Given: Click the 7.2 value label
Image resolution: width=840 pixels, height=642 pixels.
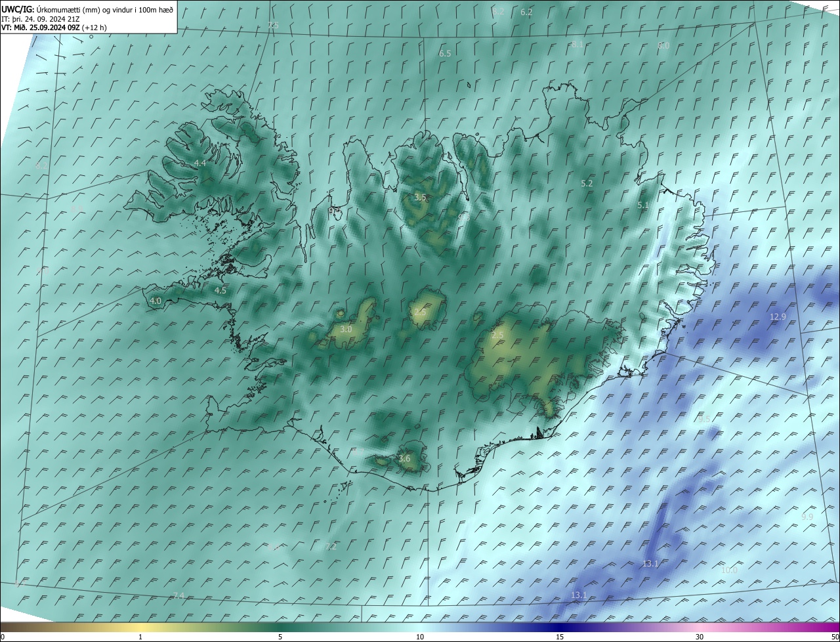Looking at the screenshot, I should click(x=331, y=546).
